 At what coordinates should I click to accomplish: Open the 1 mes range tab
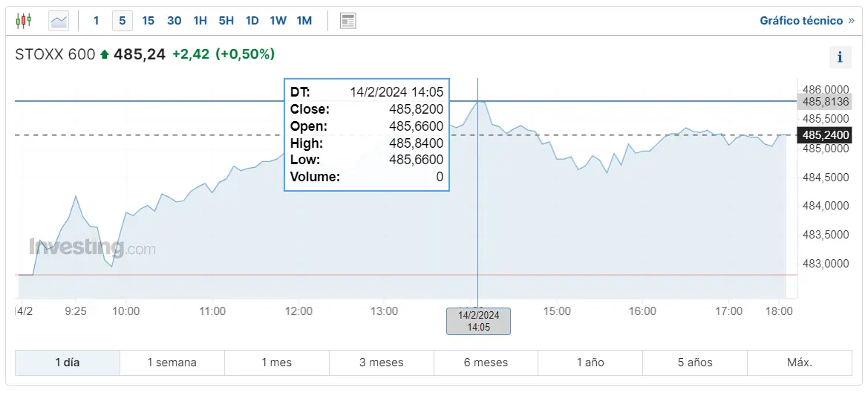click(x=277, y=363)
